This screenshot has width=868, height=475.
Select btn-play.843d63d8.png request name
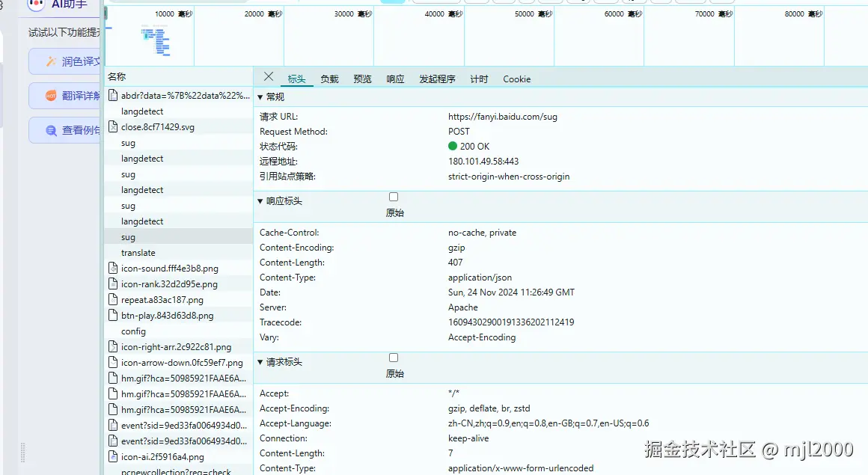point(167,316)
